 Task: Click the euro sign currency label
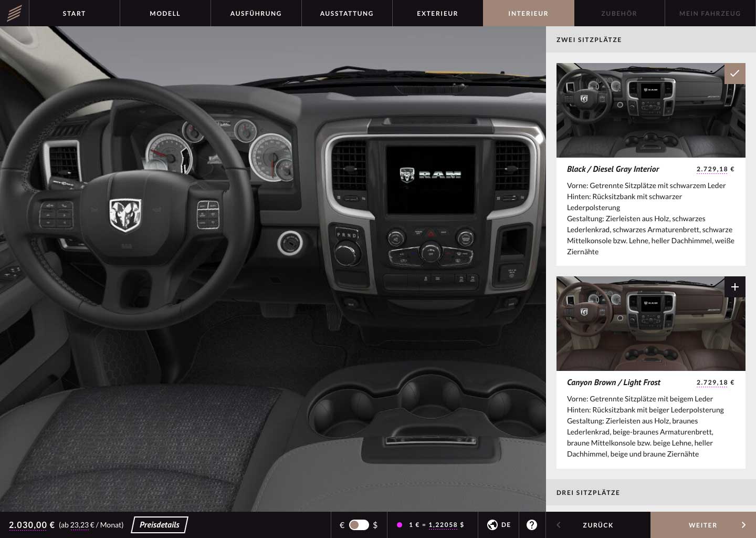coord(342,525)
